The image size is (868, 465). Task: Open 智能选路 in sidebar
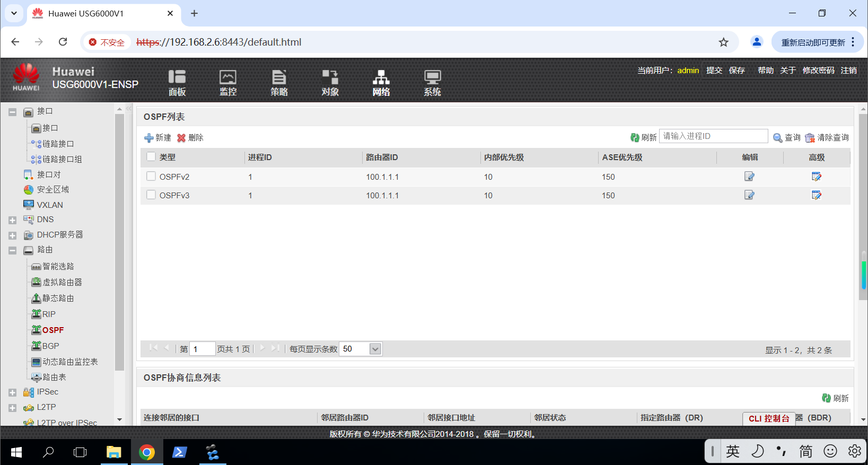(x=58, y=267)
